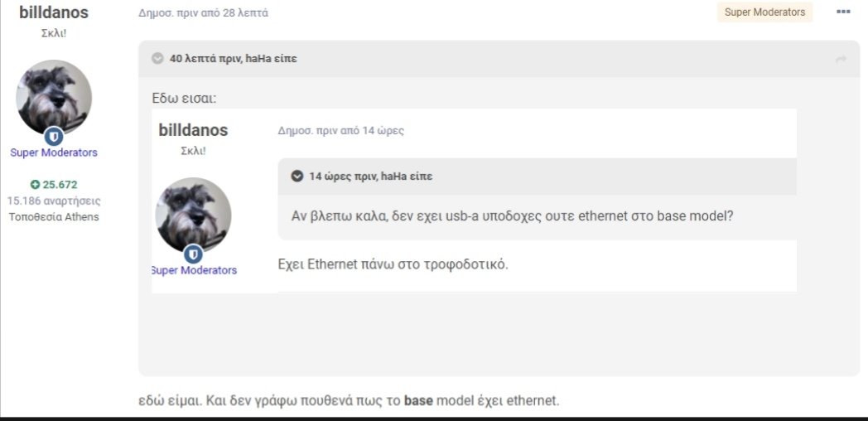The height and width of the screenshot is (421, 868).
Task: Open the 'Δημοσ. πριν από 14 ώρες' timestamp
Action: 341,131
